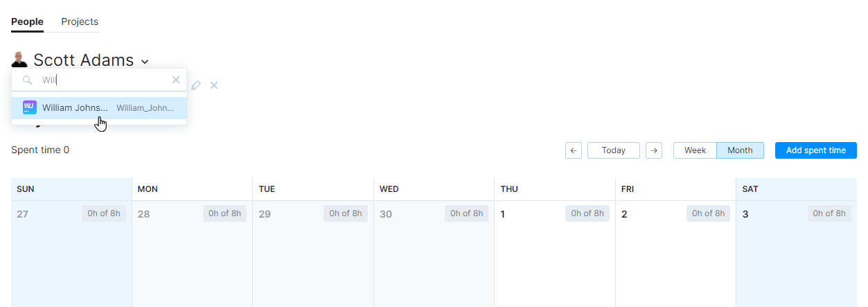Image resolution: width=868 pixels, height=307 pixels.
Task: Choose William Johnson from search results
Action: coord(99,108)
